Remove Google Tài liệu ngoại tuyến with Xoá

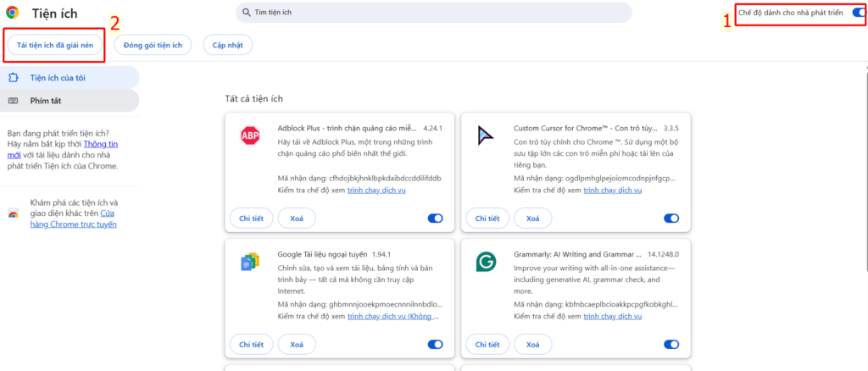point(297,345)
